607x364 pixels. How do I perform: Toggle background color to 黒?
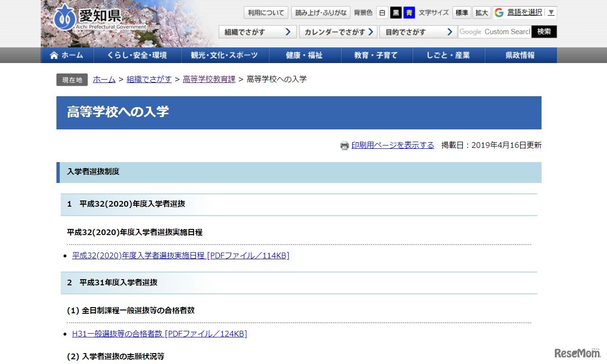(395, 12)
